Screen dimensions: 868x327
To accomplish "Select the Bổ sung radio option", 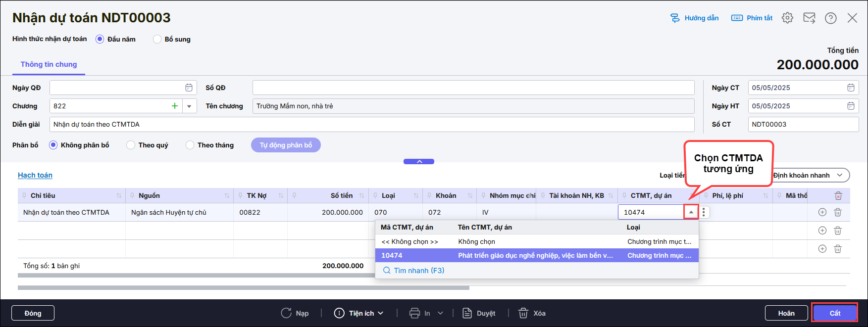I will pyautogui.click(x=157, y=39).
